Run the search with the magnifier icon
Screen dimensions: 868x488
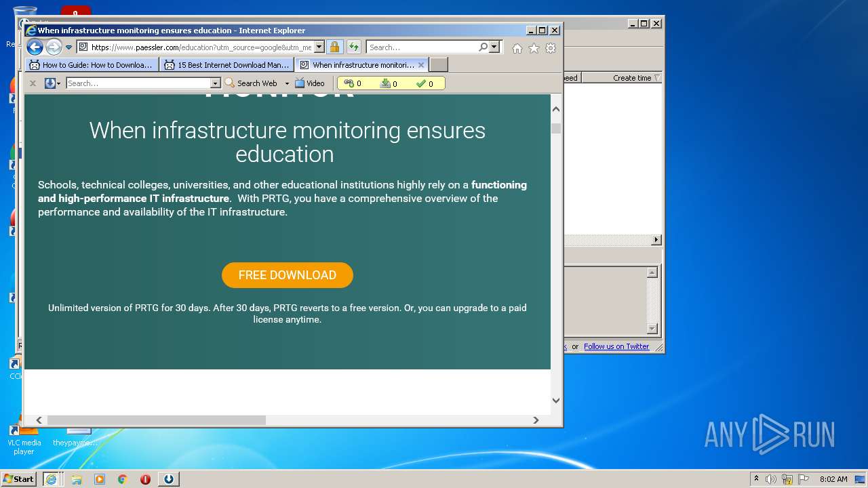tap(483, 47)
